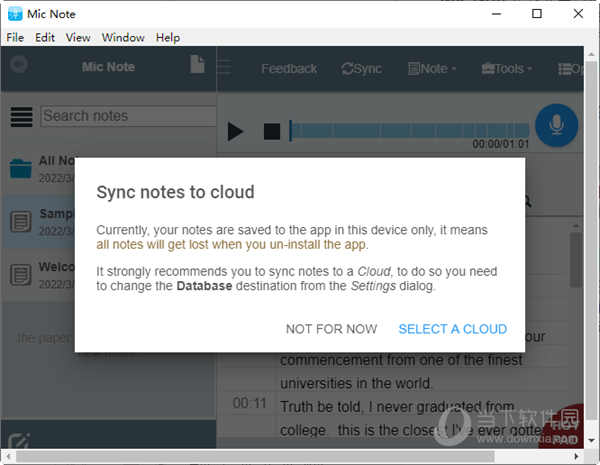Stop the audio playback
Viewport: 600px width, 465px height.
point(272,131)
